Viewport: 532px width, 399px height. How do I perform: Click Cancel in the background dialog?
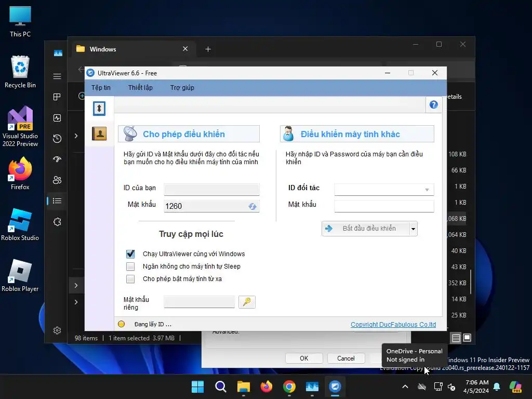(345, 358)
